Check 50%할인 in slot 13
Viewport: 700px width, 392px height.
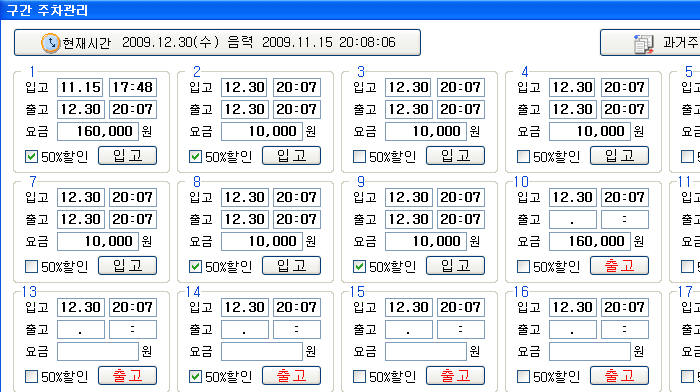pos(31,377)
